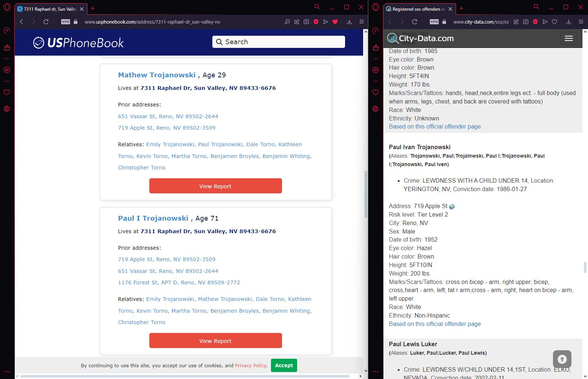Open settings gear in City-Data window sidebar

click(375, 109)
